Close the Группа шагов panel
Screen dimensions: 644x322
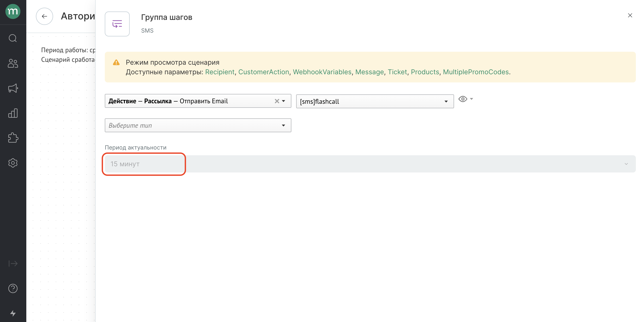pyautogui.click(x=630, y=16)
